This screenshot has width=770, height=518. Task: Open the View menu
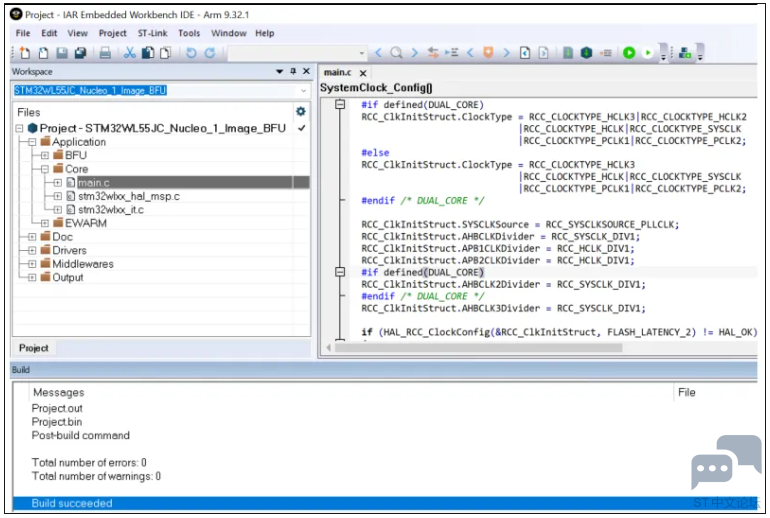coord(78,33)
